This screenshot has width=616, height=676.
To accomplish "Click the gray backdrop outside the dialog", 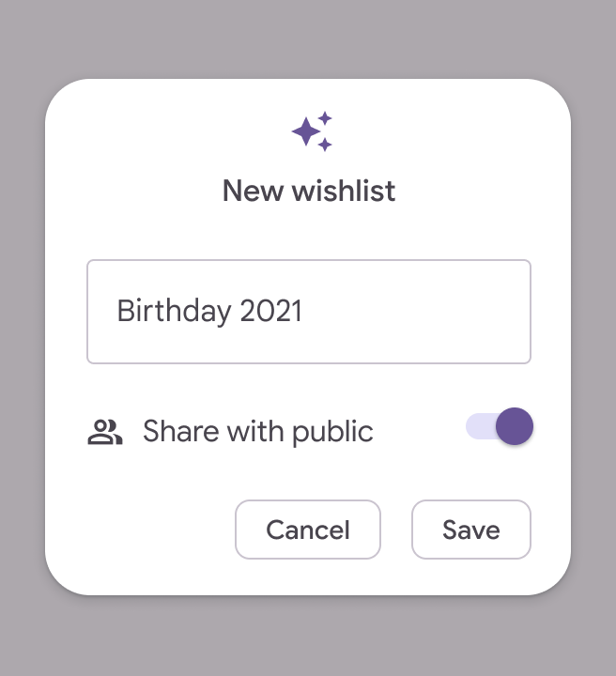I will 308,38.
